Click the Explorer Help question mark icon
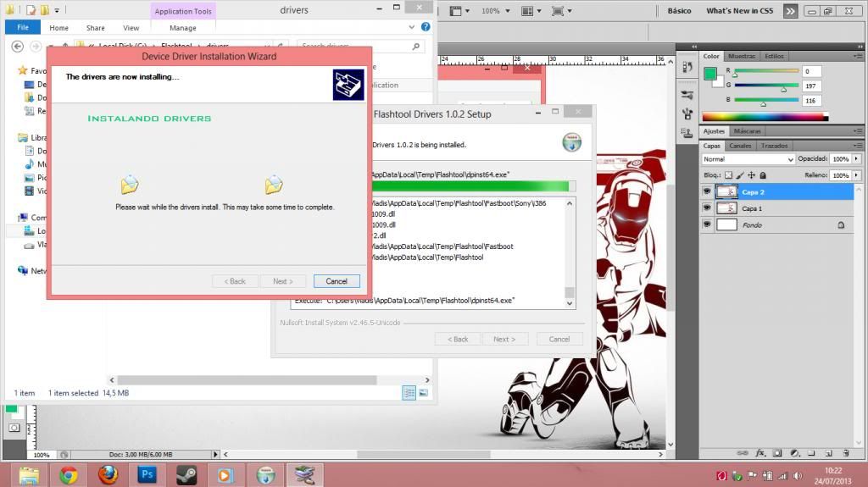Image resolution: width=868 pixels, height=487 pixels. (x=426, y=26)
